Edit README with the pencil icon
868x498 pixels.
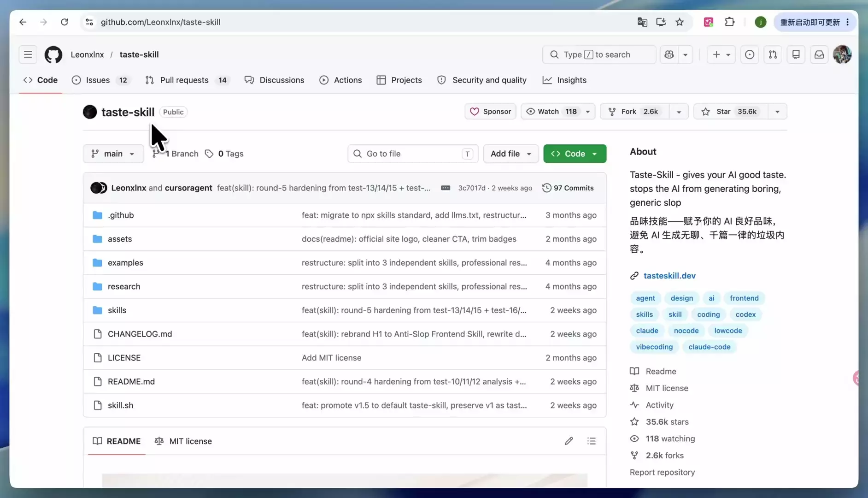[x=569, y=441]
